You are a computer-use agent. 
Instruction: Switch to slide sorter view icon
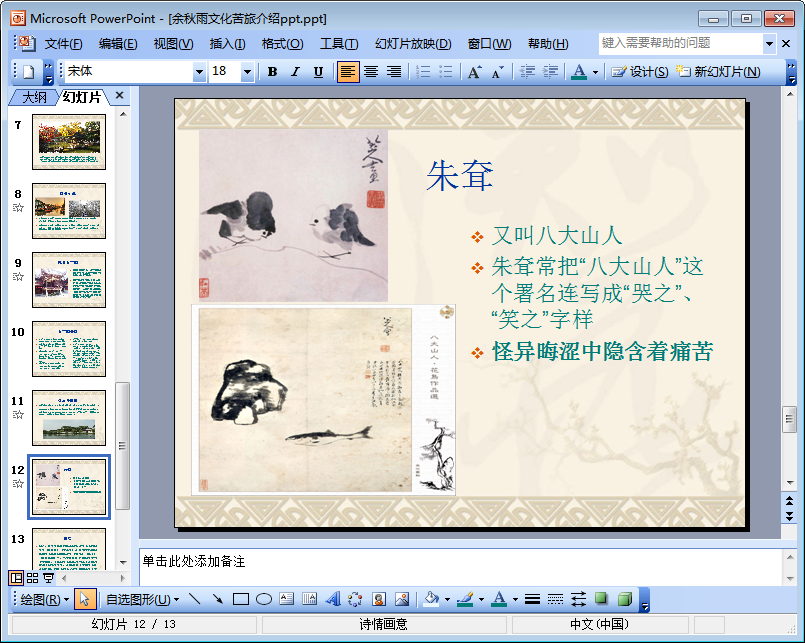pyautogui.click(x=32, y=578)
